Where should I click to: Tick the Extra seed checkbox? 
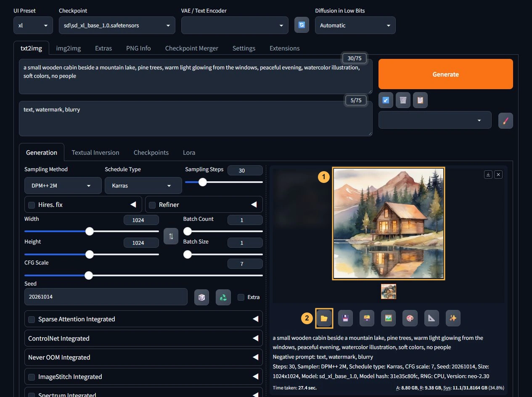241,297
